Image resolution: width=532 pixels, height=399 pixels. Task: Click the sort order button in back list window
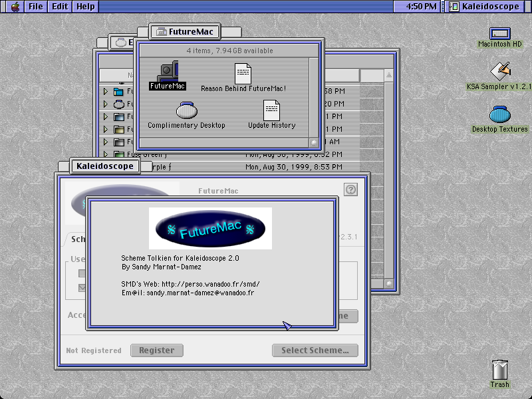click(389, 75)
